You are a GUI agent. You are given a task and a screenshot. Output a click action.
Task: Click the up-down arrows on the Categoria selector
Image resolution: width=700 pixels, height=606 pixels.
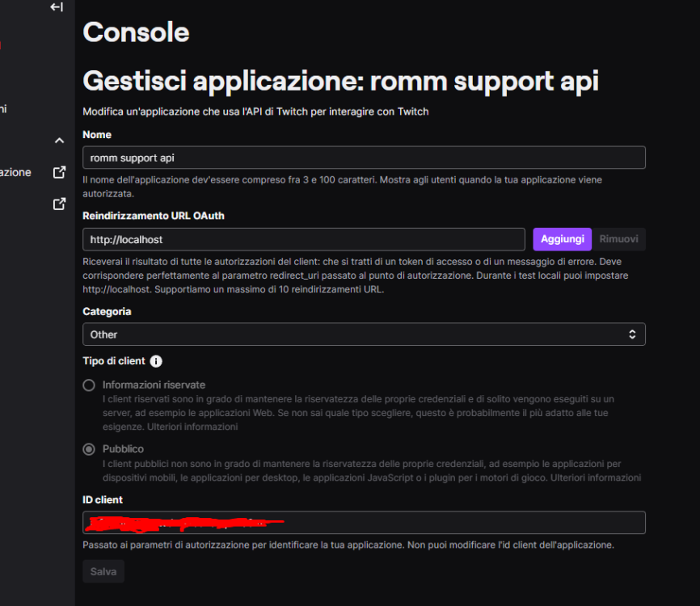point(632,335)
